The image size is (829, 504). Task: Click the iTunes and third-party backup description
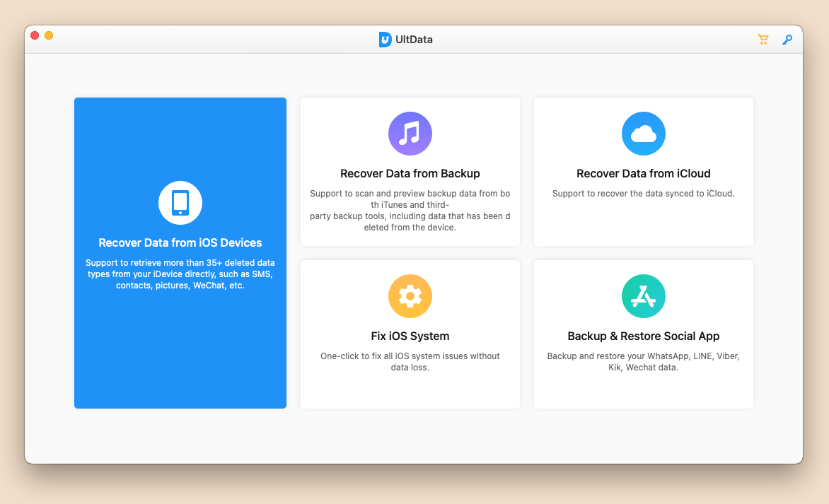tap(410, 210)
